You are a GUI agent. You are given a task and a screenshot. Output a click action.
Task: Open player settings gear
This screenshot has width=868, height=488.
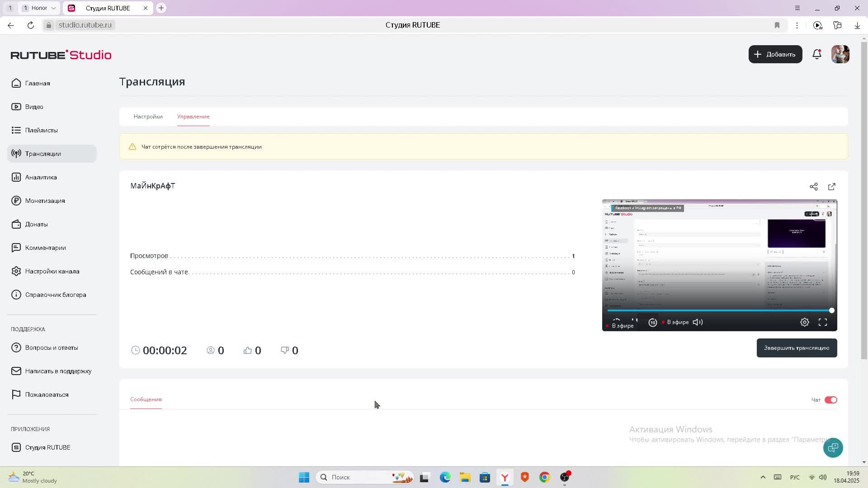805,322
